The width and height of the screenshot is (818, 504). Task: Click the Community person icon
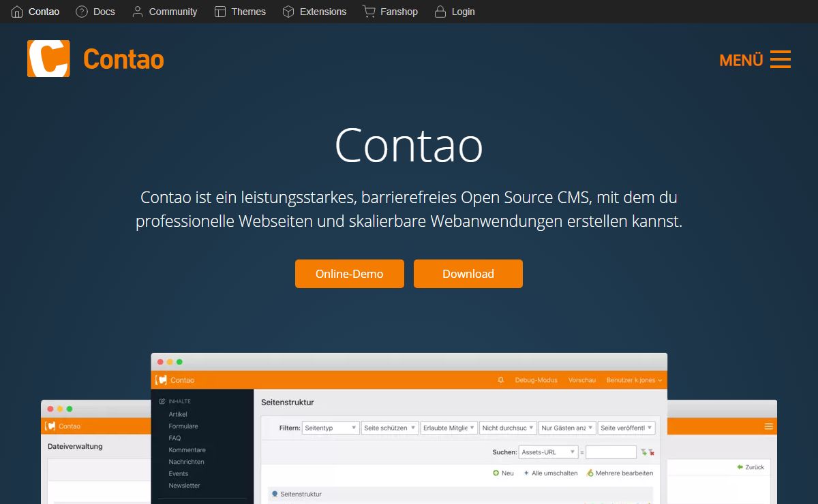(138, 12)
